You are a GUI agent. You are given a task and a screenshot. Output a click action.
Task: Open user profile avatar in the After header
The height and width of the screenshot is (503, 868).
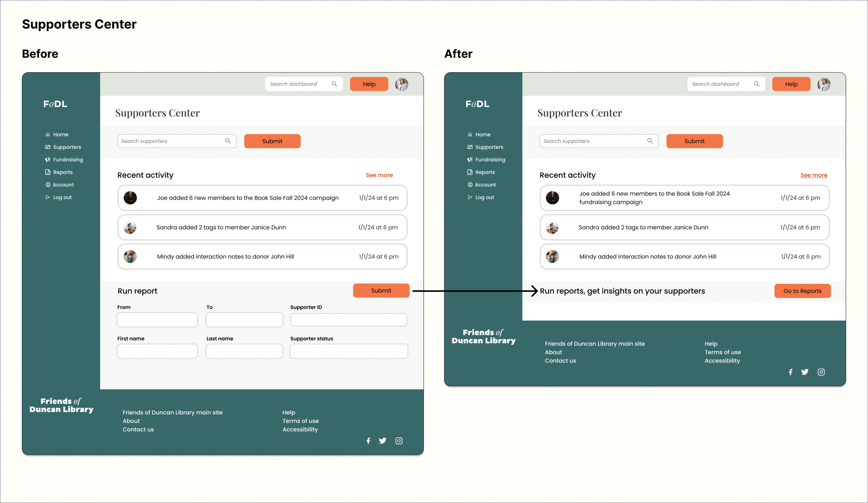pyautogui.click(x=824, y=84)
